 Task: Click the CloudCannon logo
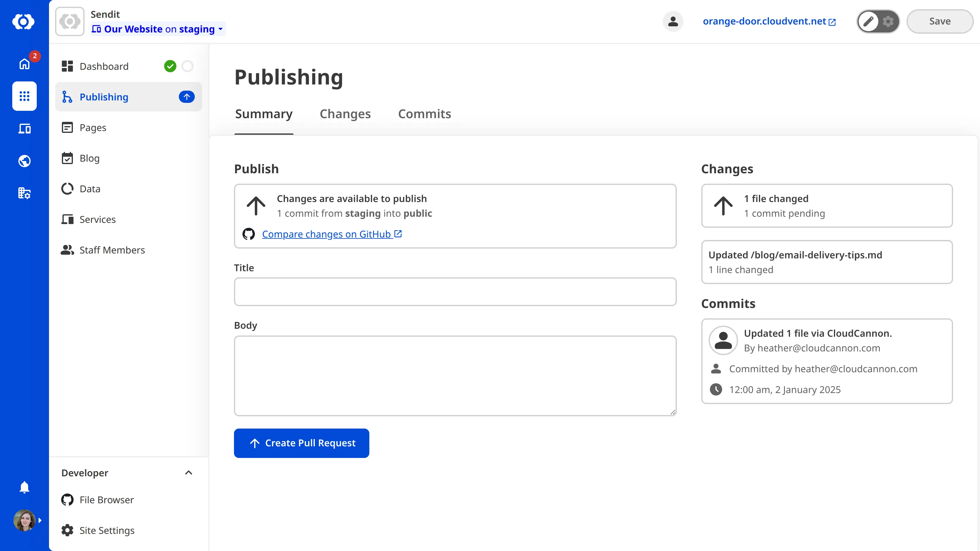24,22
